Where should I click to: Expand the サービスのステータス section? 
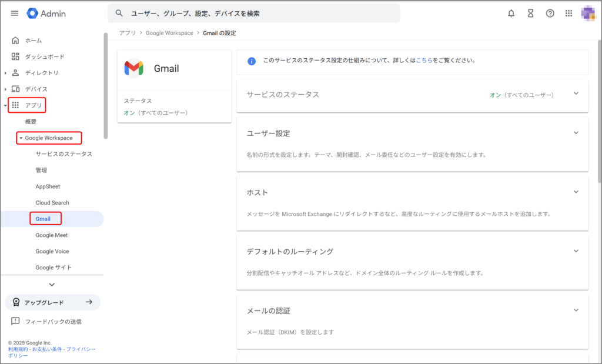click(x=576, y=93)
